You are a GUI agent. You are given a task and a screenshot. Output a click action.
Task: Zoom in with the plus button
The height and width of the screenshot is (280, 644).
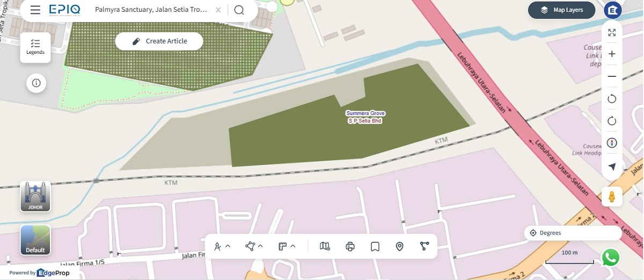click(x=612, y=54)
